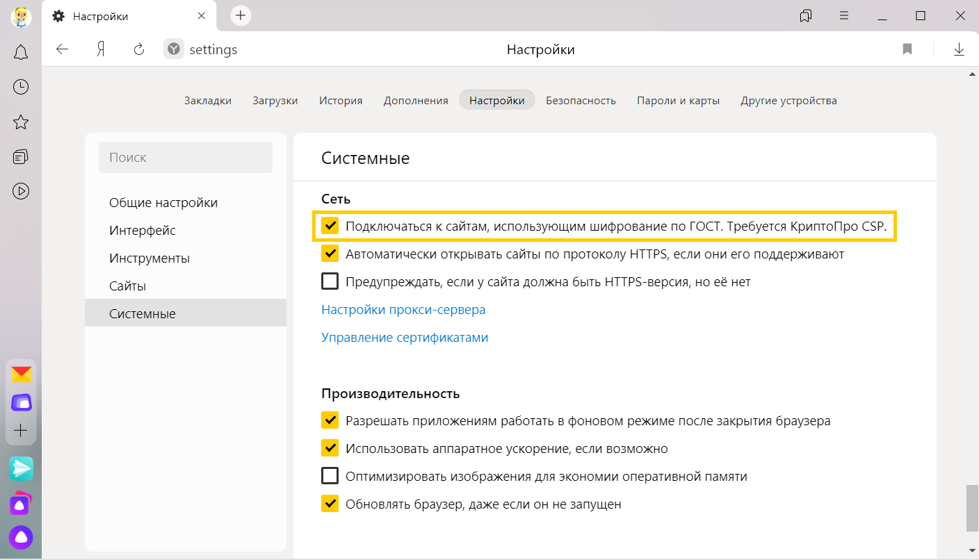Viewport: 979px width, 560px height.
Task: Go back with the left arrow
Action: click(x=63, y=49)
